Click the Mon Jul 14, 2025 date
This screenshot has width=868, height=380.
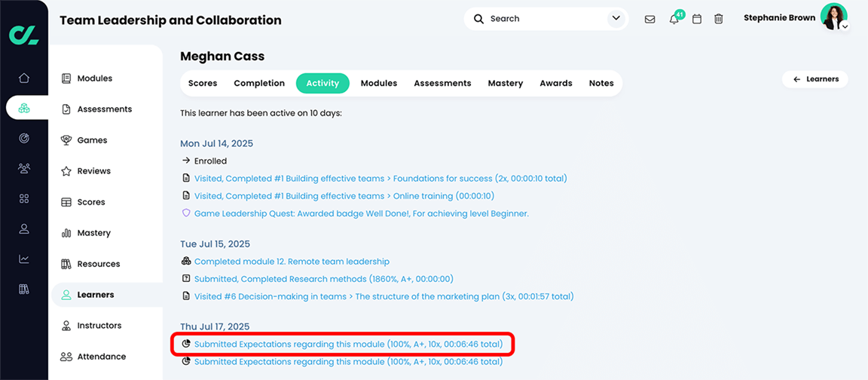(x=216, y=143)
